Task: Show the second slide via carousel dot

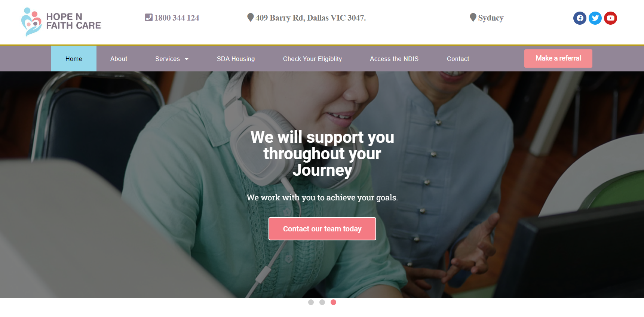Action: coord(322,302)
